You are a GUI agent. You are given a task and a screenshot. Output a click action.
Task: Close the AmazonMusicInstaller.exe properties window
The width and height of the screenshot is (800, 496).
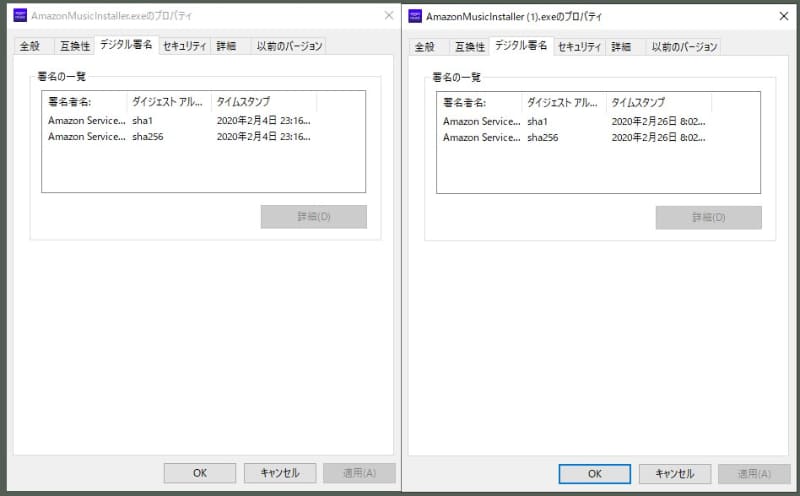(x=389, y=15)
